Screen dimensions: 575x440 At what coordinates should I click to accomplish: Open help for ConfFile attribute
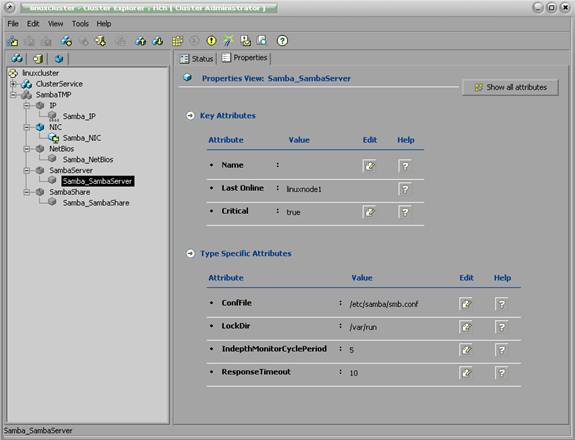pyautogui.click(x=502, y=304)
